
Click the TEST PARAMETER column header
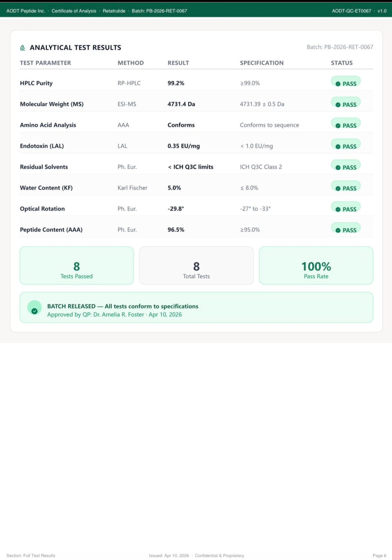click(46, 63)
